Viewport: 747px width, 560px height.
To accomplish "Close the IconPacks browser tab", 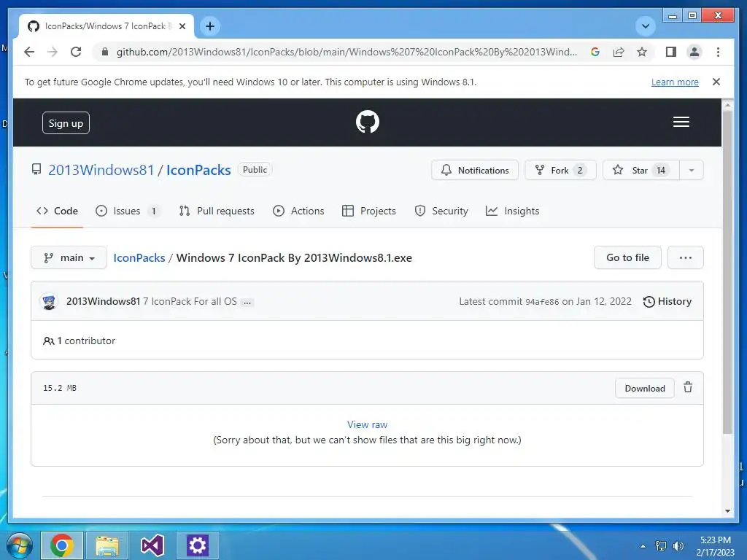I will pos(182,26).
